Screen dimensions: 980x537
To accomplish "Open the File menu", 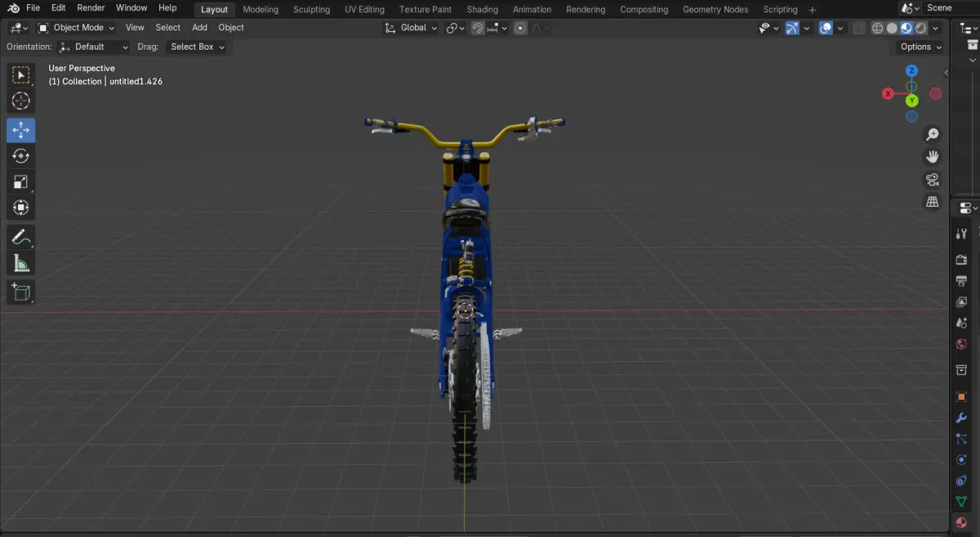I will (x=33, y=8).
